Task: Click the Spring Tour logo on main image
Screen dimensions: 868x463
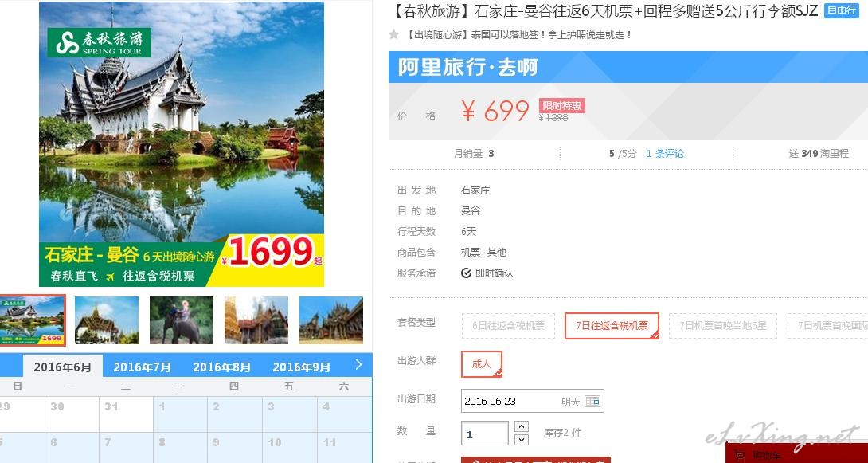Action: pyautogui.click(x=99, y=43)
